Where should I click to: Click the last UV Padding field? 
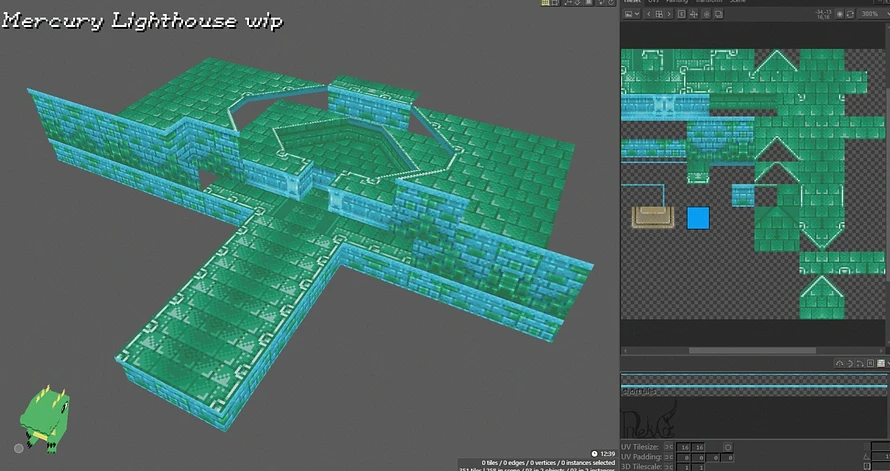[x=728, y=457]
